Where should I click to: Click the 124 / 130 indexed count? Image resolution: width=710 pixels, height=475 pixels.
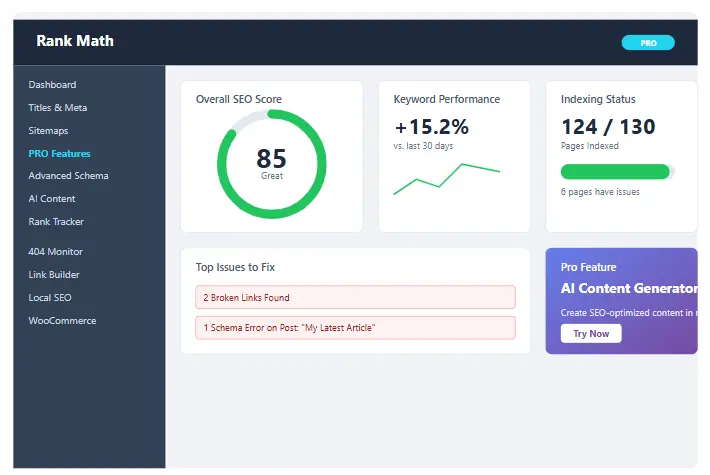click(608, 127)
